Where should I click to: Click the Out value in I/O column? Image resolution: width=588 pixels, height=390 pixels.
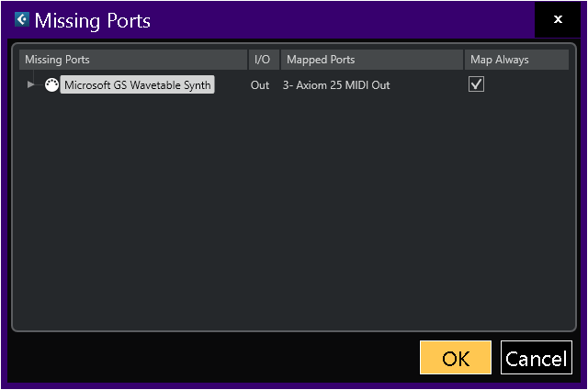(x=260, y=85)
